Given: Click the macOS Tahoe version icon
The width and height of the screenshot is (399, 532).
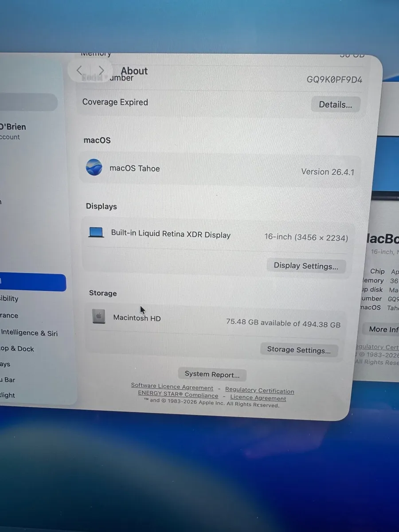Looking at the screenshot, I should tap(94, 168).
